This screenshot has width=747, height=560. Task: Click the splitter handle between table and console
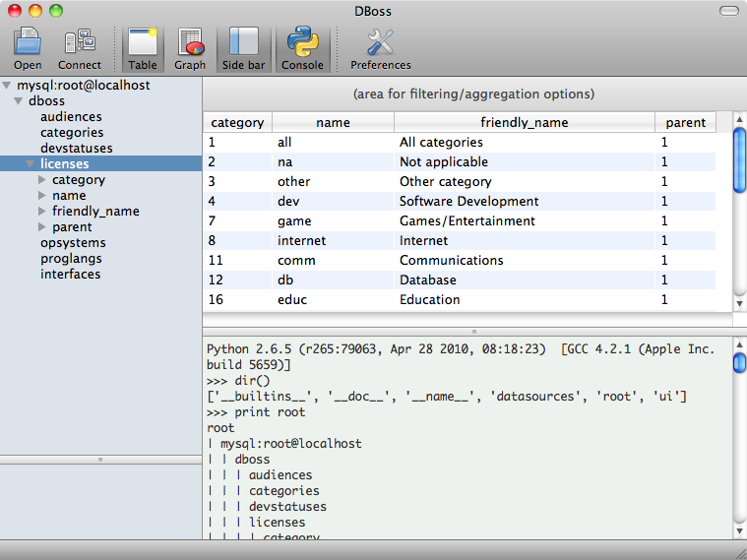point(474,332)
